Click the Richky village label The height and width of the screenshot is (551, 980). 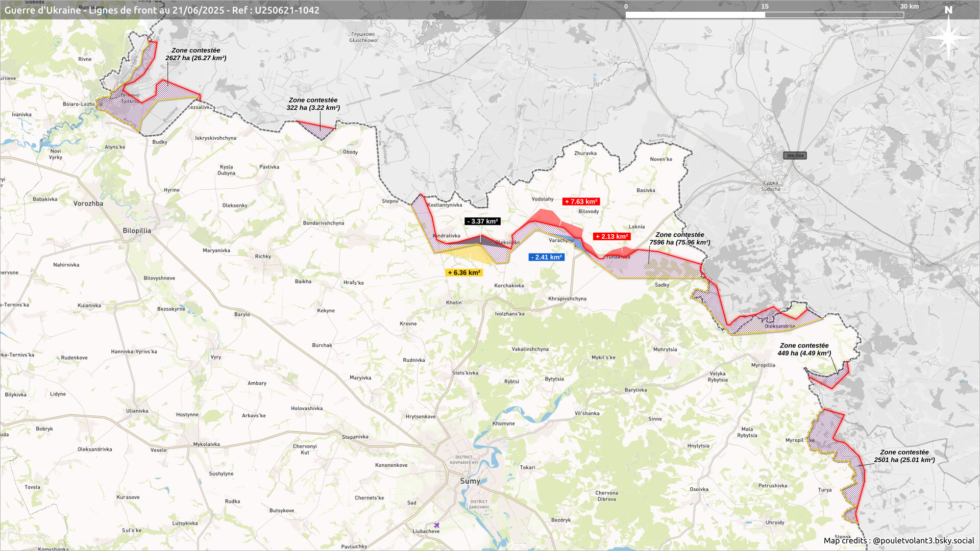pyautogui.click(x=263, y=257)
